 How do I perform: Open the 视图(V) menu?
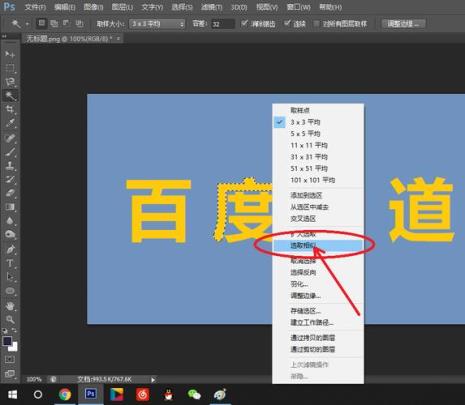point(267,7)
